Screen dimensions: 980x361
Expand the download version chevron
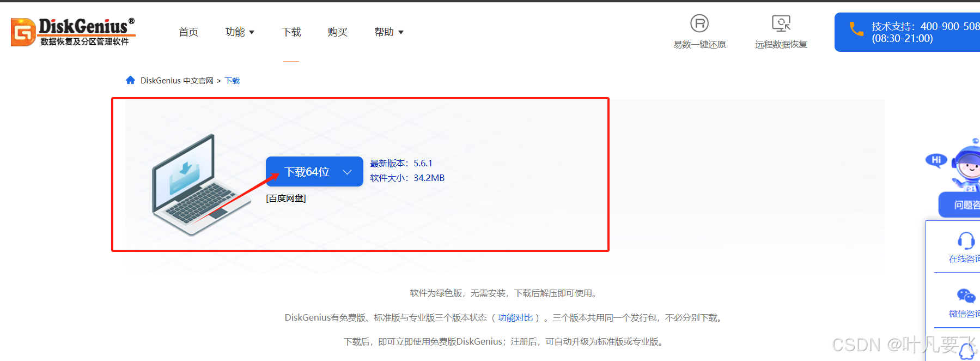click(347, 172)
